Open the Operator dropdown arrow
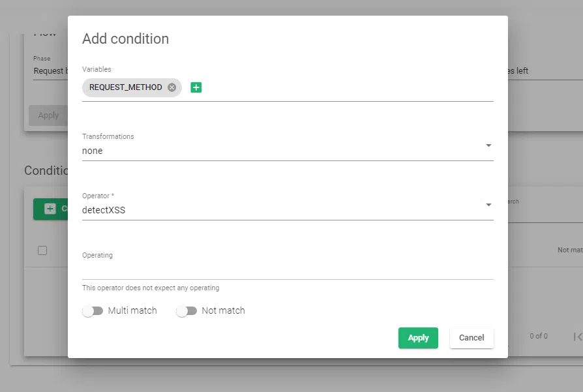This screenshot has width=583, height=392. (488, 205)
